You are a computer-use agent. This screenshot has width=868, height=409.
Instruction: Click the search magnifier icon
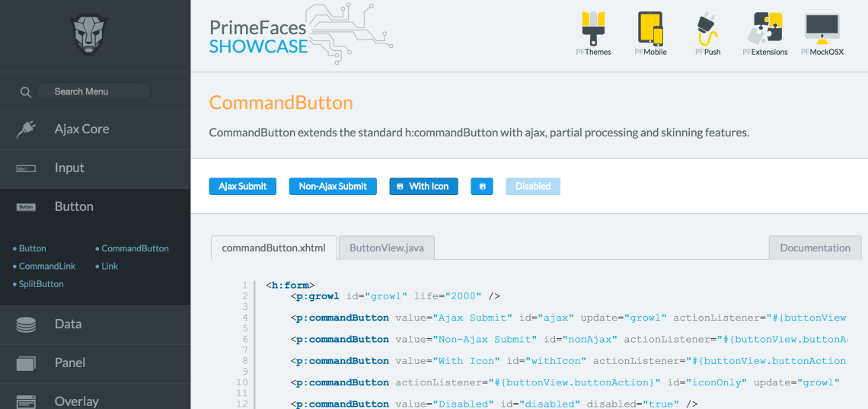pos(25,92)
